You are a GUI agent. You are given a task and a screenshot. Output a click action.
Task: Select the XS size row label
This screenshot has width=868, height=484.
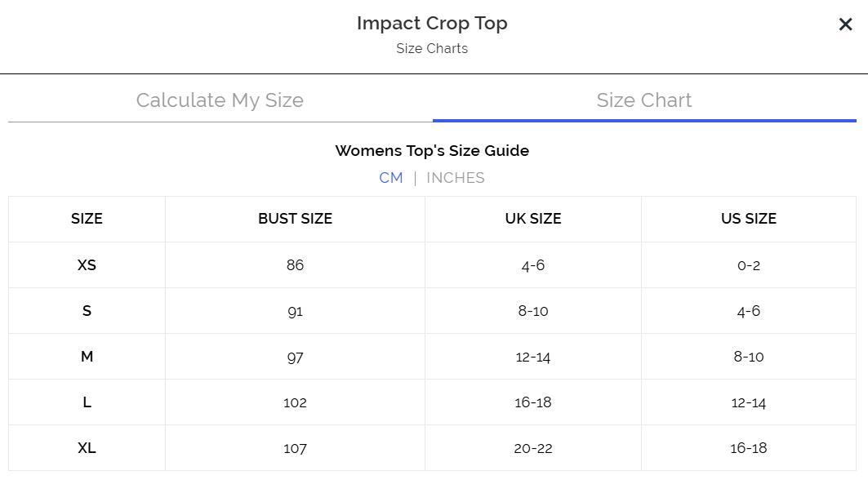point(87,265)
